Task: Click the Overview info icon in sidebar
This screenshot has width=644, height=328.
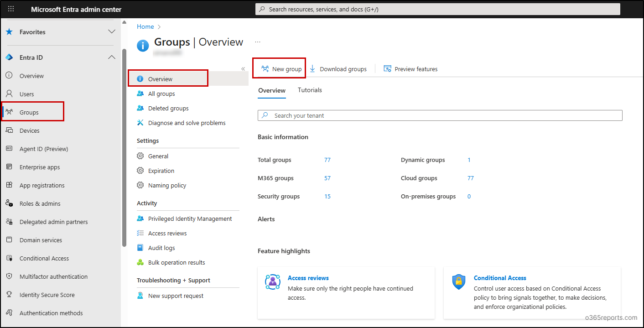Action: [x=9, y=76]
